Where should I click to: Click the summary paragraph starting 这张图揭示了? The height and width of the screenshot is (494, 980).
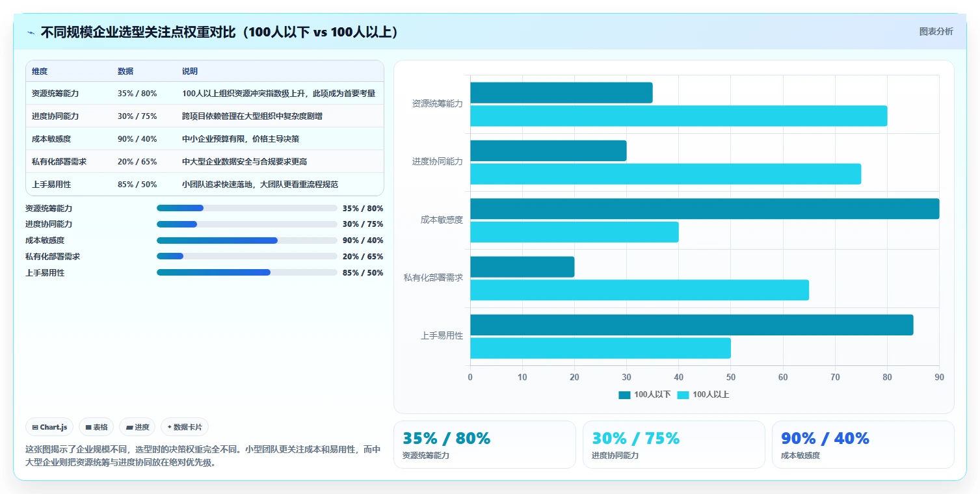[203, 456]
